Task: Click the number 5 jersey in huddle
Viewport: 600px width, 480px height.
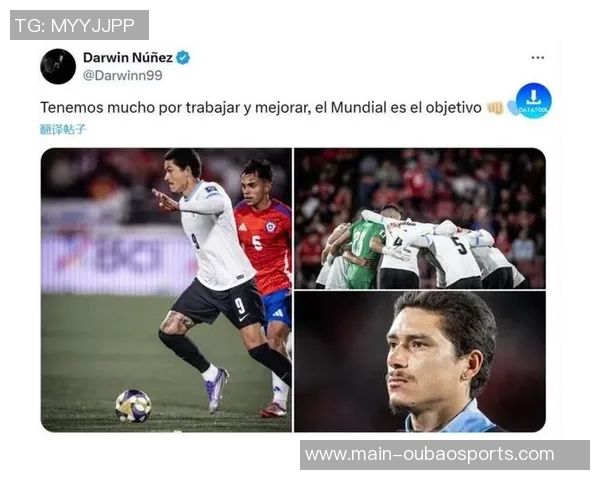Action: [458, 245]
